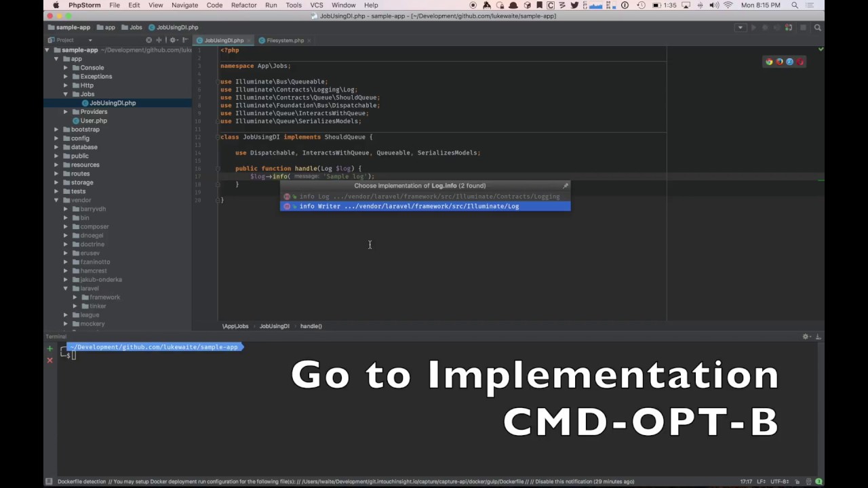Click app breadcrumb in navigation bar
The image size is (868, 488).
point(106,28)
